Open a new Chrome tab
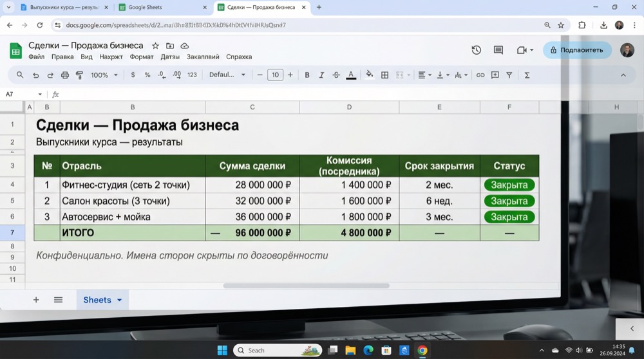Screen dimensions: 644x359 coord(319,7)
